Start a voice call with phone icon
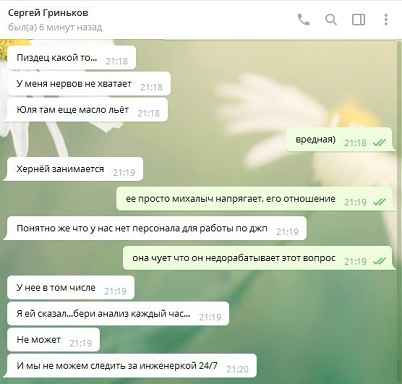The image size is (402, 384). (303, 20)
